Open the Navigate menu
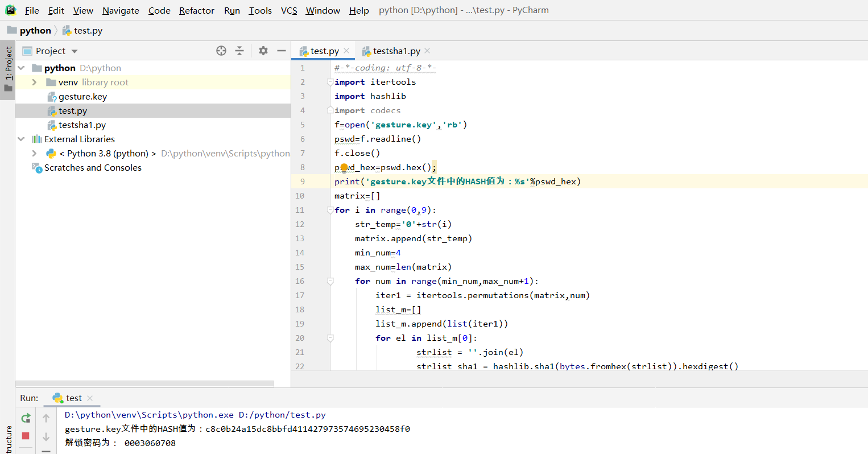 (x=121, y=10)
